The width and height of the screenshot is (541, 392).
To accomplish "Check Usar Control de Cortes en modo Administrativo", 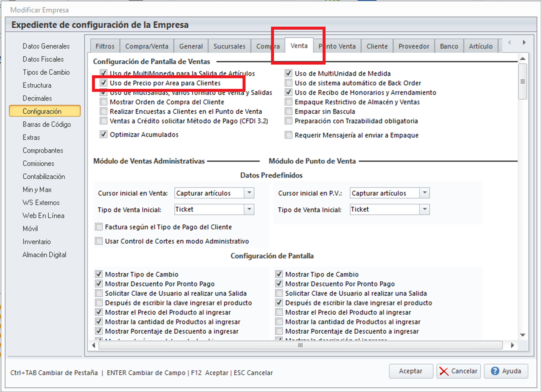I will (x=99, y=241).
